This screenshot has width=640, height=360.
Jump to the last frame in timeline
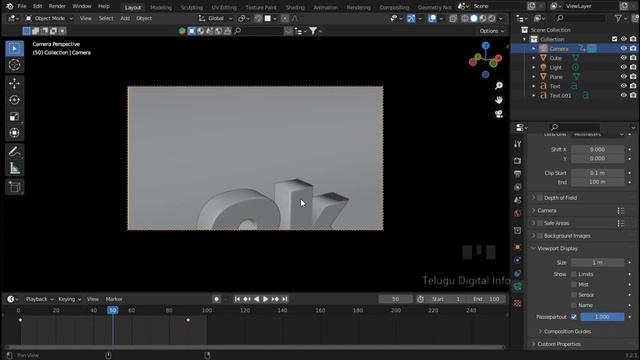[x=285, y=299]
